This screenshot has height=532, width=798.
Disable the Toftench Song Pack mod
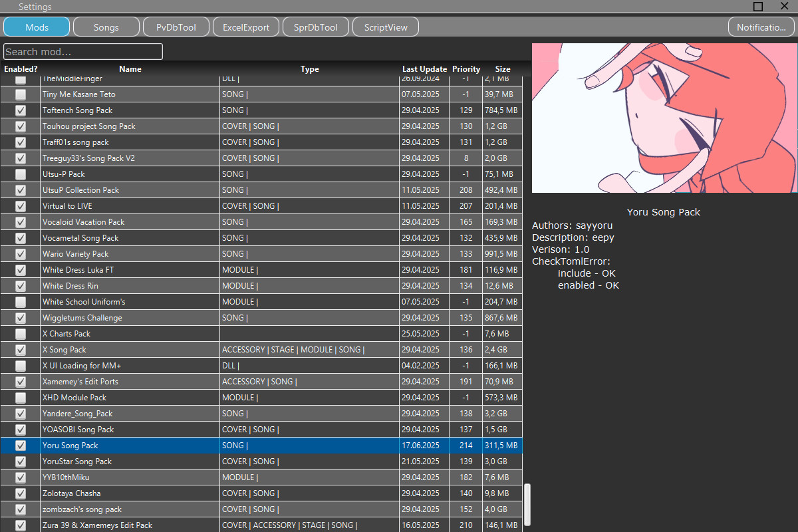pos(20,110)
